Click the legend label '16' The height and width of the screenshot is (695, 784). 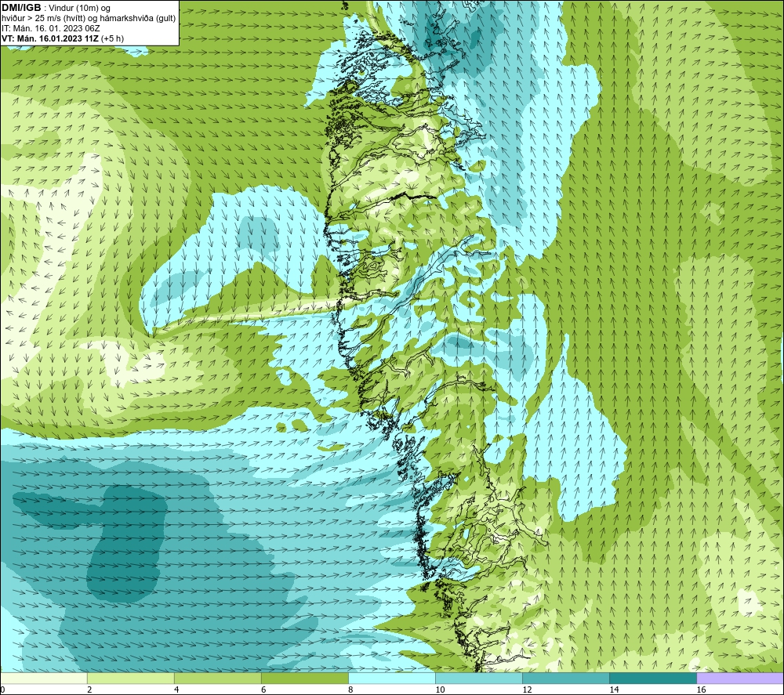(701, 690)
